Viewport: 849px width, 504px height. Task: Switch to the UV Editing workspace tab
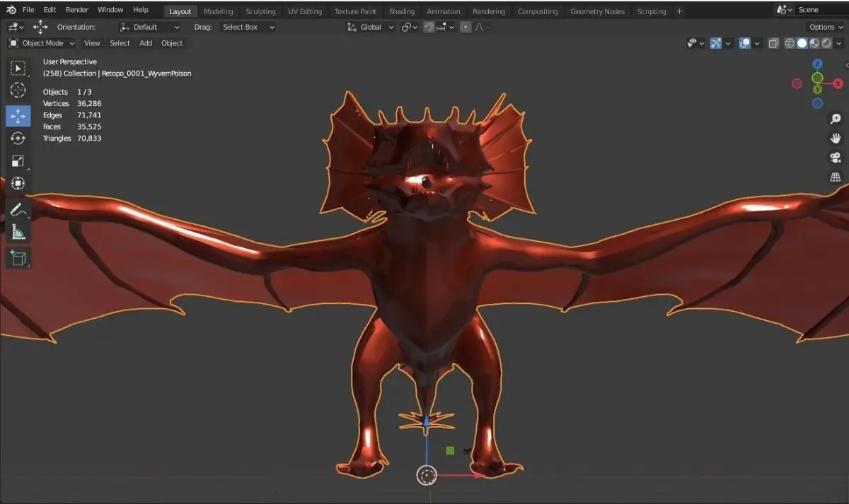(x=305, y=11)
